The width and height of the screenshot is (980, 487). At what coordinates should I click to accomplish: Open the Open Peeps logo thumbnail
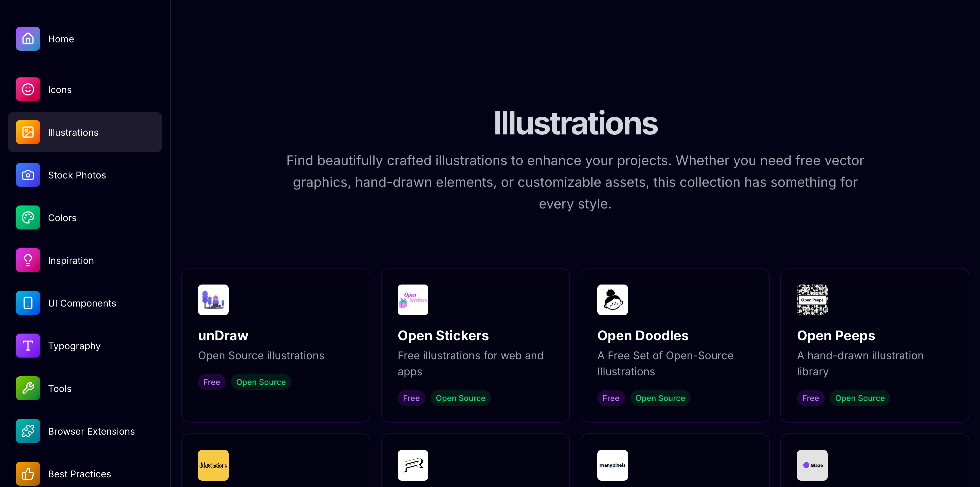coord(812,300)
